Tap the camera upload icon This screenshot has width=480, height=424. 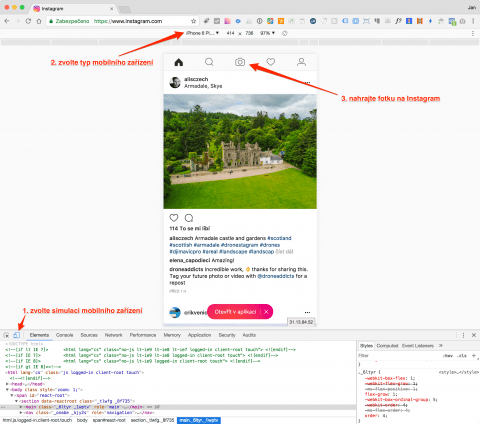[x=240, y=62]
